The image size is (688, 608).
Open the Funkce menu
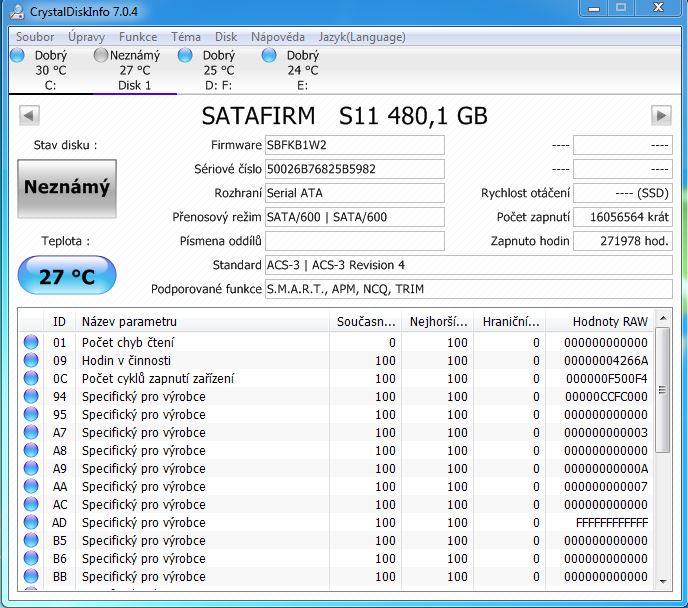point(138,37)
